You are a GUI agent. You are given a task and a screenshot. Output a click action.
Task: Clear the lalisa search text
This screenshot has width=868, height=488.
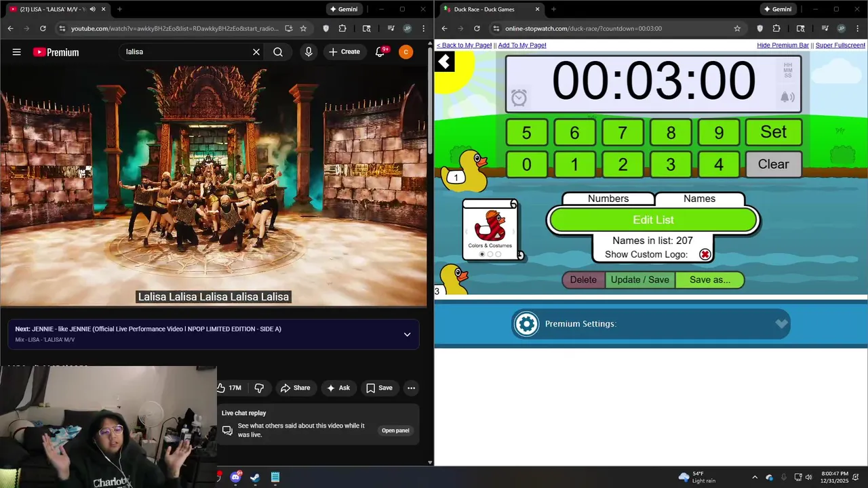(256, 52)
